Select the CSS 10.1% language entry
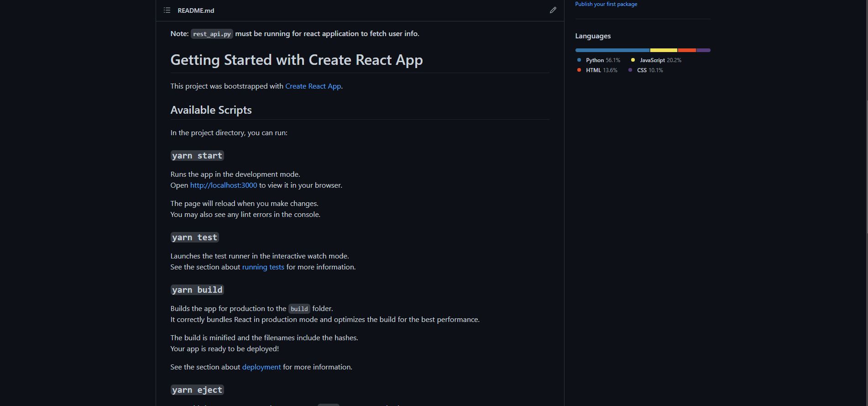The image size is (868, 406). click(646, 70)
